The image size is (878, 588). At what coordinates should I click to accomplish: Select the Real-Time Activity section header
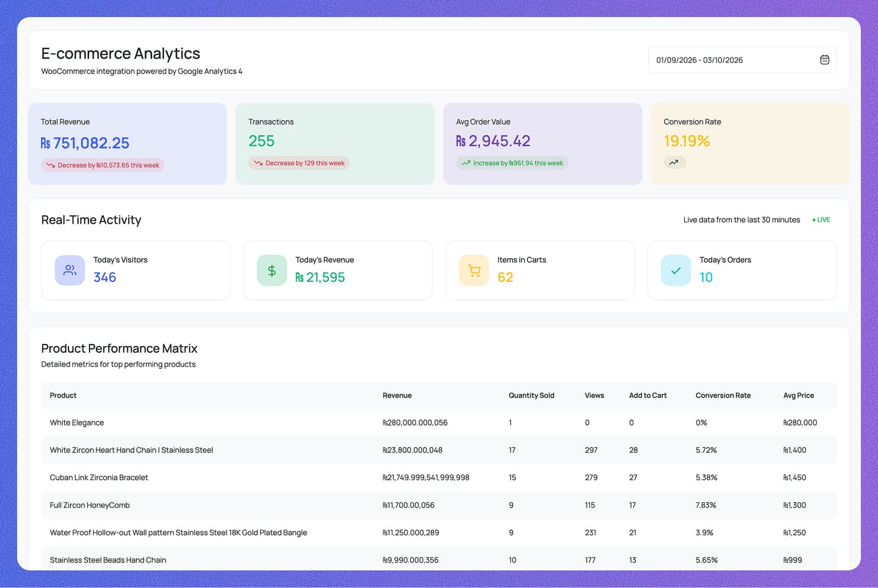[91, 220]
